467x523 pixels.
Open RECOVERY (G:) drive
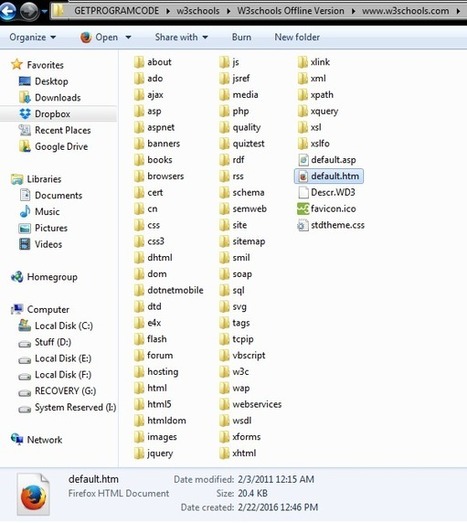pyautogui.click(x=57, y=391)
